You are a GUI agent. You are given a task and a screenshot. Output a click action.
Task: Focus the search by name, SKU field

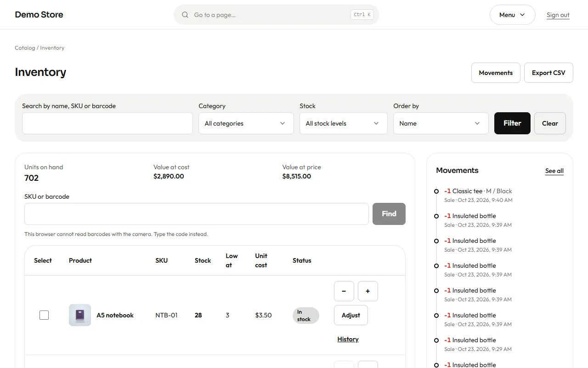[x=107, y=123]
